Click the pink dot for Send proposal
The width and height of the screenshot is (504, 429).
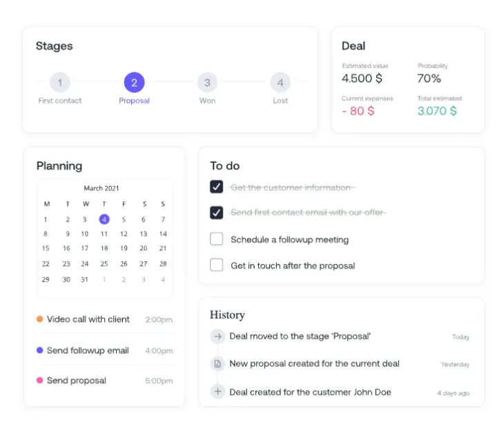39,380
